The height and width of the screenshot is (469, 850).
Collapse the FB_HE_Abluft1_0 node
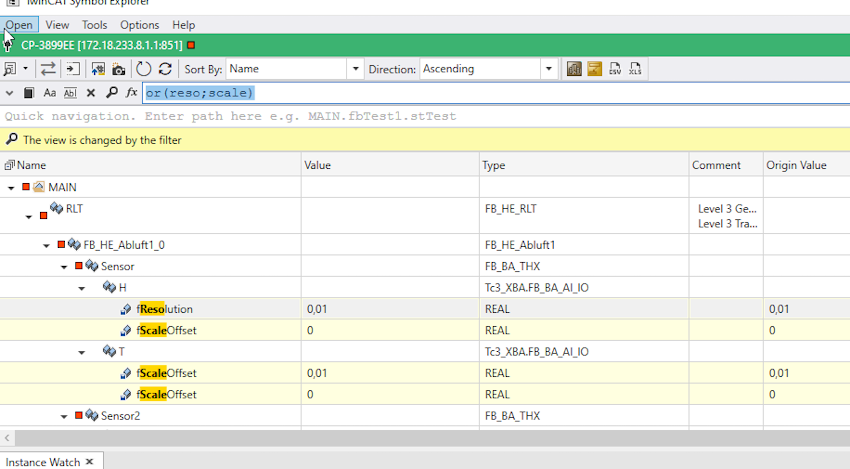46,246
